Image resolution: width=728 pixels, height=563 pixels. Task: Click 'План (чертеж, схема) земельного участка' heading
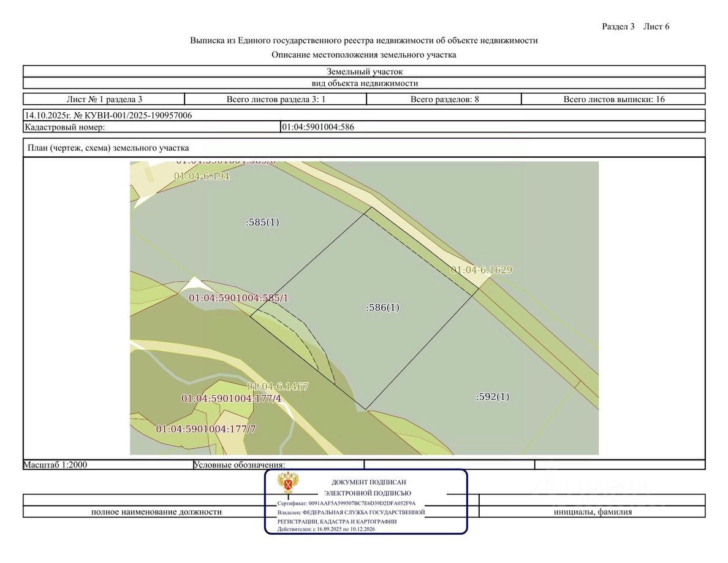(108, 148)
